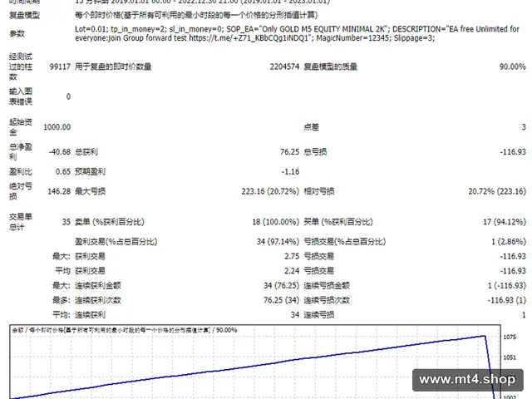532x399 pixels.
Task: Select the relative drawdown '20.72% (223.16)'
Action: [497, 191]
